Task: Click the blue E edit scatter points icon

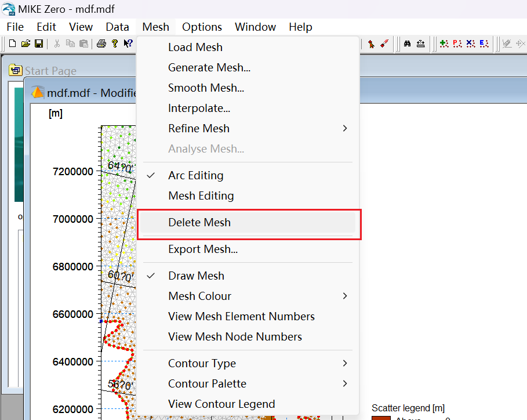Action: (x=484, y=44)
